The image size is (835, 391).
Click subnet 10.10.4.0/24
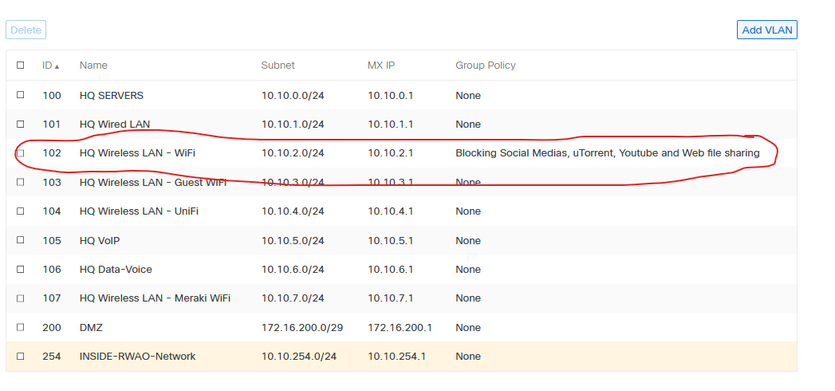[x=292, y=211]
